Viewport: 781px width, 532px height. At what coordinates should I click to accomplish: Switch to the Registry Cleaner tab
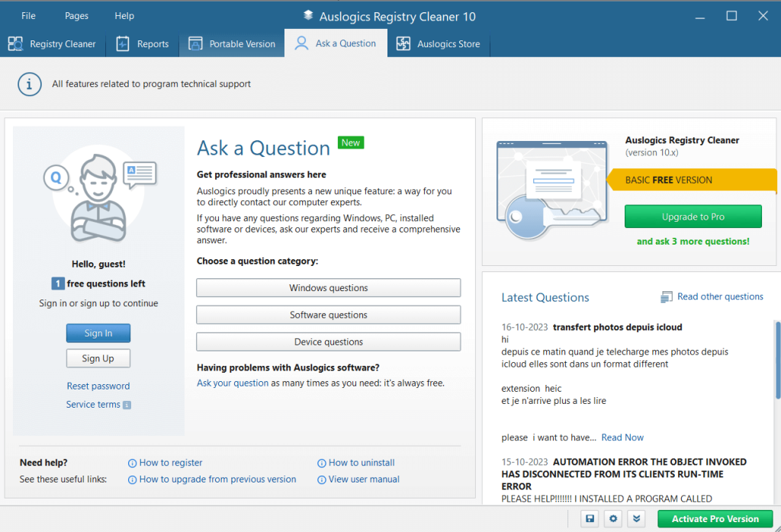point(53,43)
